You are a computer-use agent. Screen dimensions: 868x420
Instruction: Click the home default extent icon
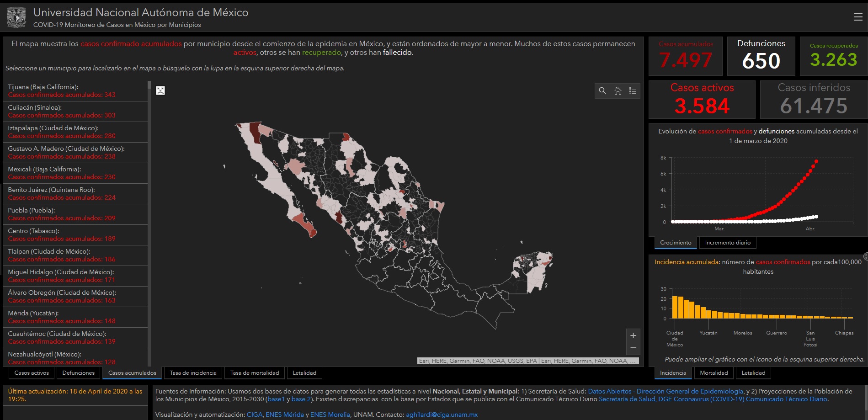[618, 91]
